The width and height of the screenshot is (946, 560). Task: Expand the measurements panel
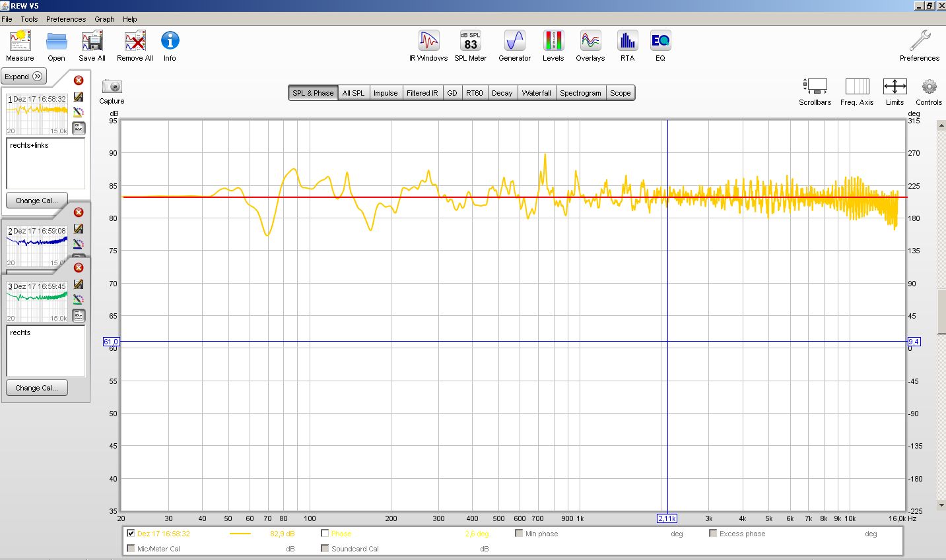pos(24,77)
